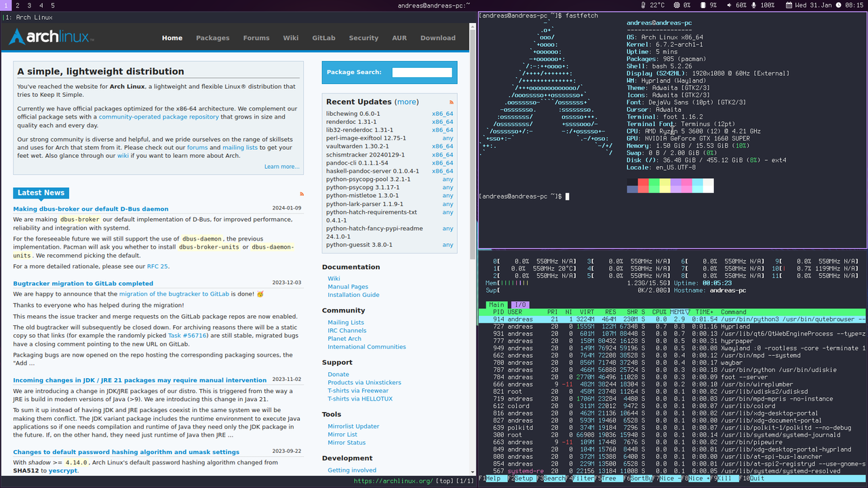
Task: Switch to workspace 3 in waybar
Action: (29, 5)
